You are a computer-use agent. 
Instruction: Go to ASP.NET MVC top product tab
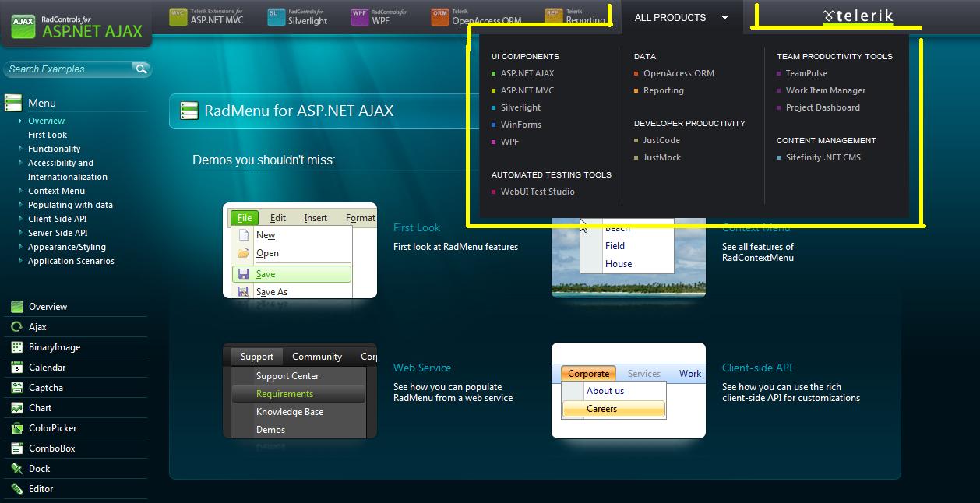pyautogui.click(x=207, y=17)
